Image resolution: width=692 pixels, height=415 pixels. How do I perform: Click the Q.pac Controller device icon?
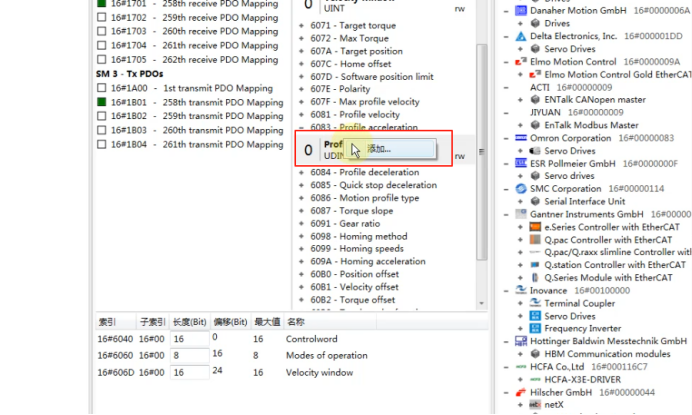pos(535,240)
